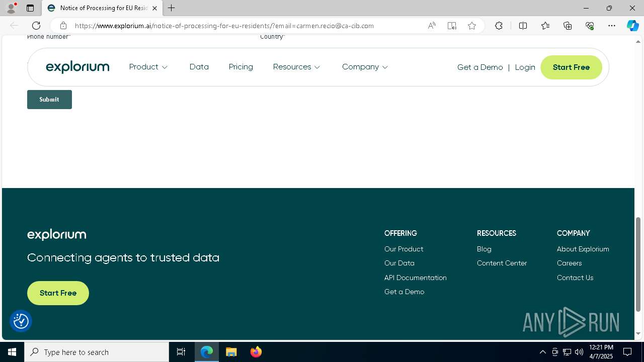The height and width of the screenshot is (362, 644).
Task: Expand the Company menu
Action: click(x=365, y=67)
